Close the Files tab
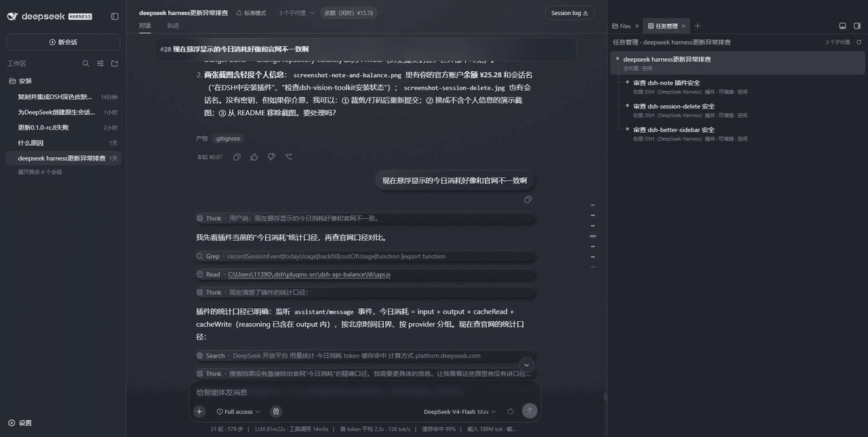Viewport: 868px width, 437px height. point(637,26)
